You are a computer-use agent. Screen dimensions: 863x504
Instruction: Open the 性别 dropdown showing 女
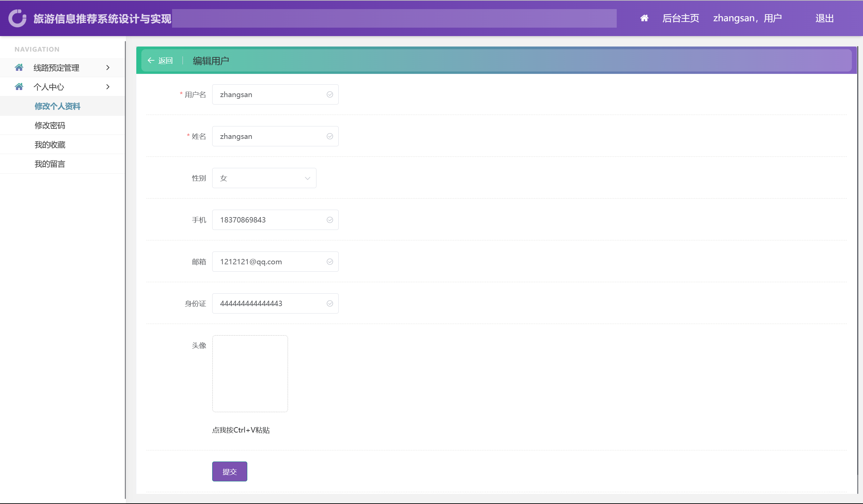[264, 178]
